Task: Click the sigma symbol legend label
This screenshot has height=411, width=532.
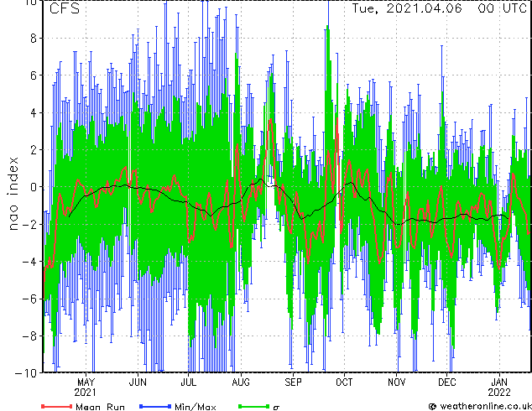Action: 276,408
